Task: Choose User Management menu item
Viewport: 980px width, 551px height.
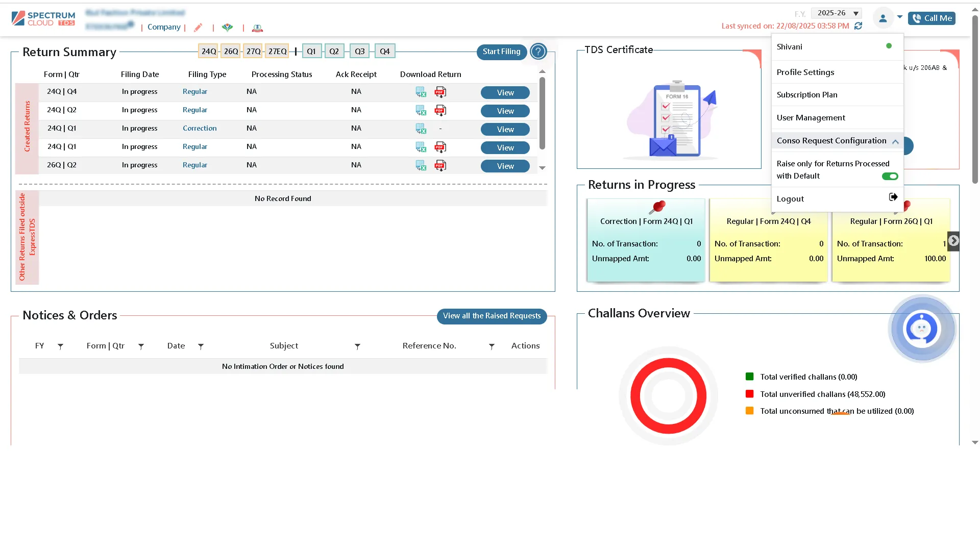Action: point(811,118)
